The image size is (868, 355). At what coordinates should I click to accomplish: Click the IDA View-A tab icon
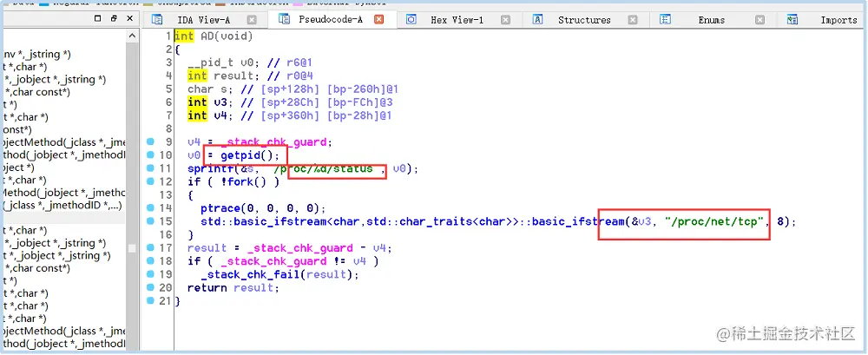pyautogui.click(x=157, y=20)
